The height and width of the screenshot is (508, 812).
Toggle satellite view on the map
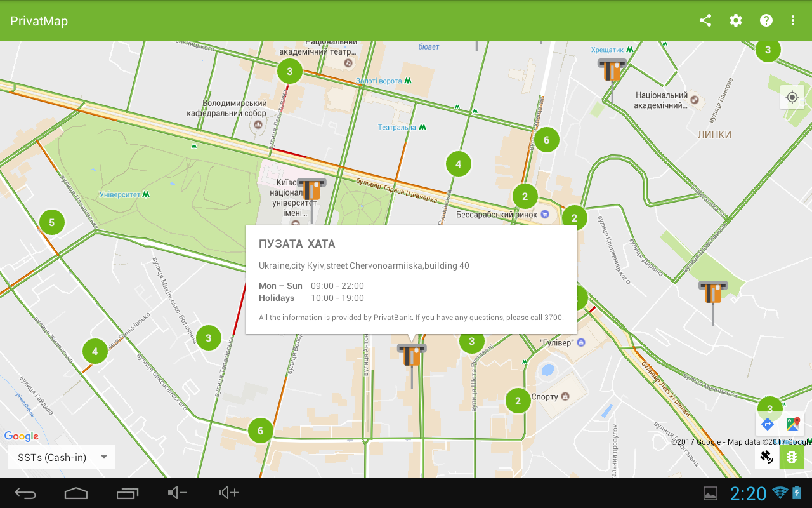pyautogui.click(x=767, y=457)
